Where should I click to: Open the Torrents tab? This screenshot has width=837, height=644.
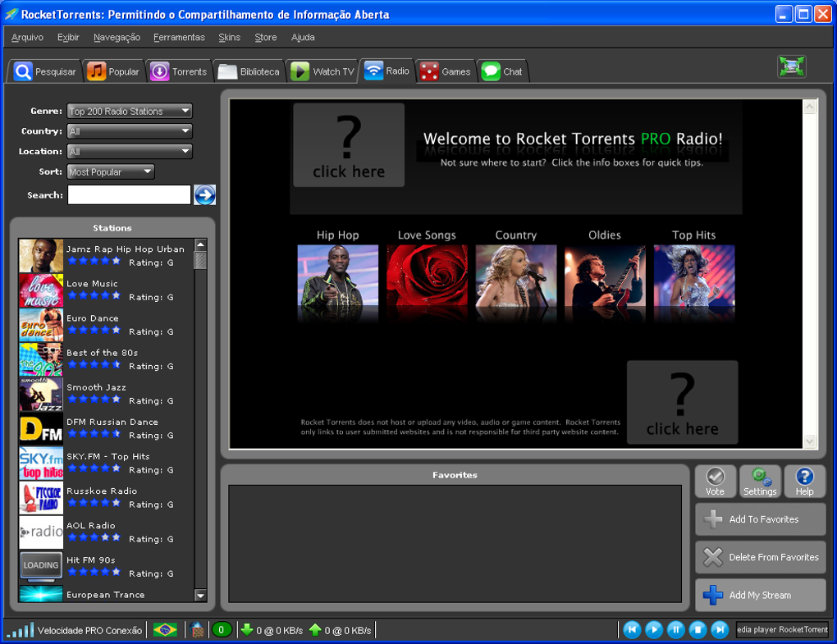pos(178,71)
